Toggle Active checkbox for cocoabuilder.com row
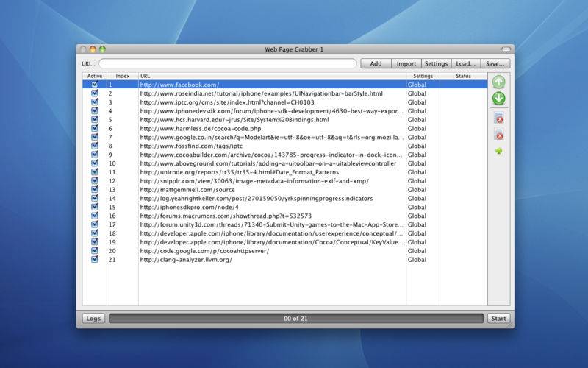This screenshot has height=368, width=588. coord(95,155)
